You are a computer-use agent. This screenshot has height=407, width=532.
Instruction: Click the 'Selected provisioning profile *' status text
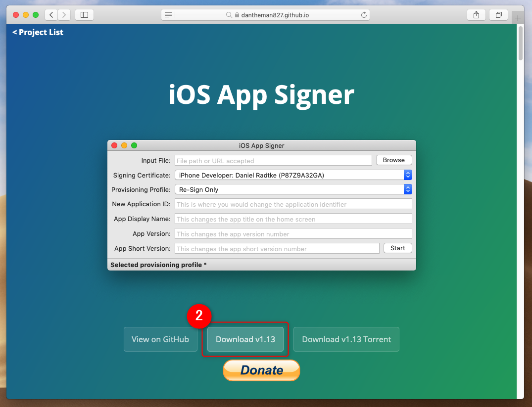pos(158,265)
